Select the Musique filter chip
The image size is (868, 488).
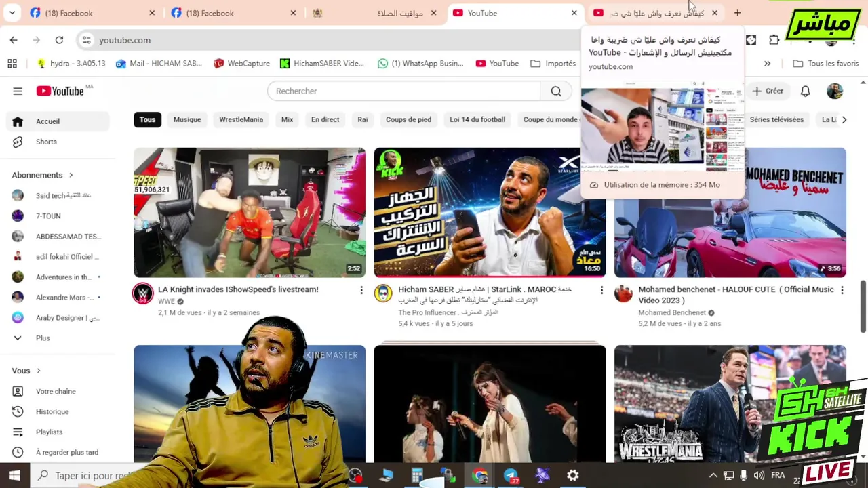[x=187, y=119]
